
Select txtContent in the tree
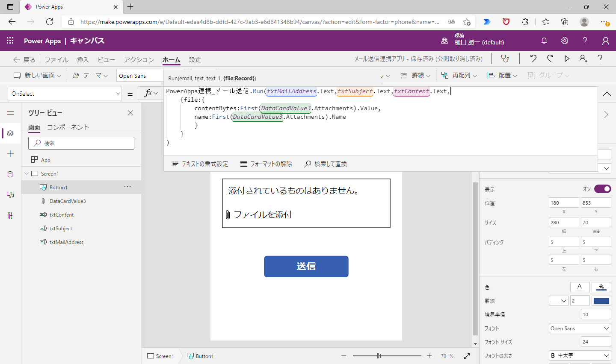[x=62, y=214]
